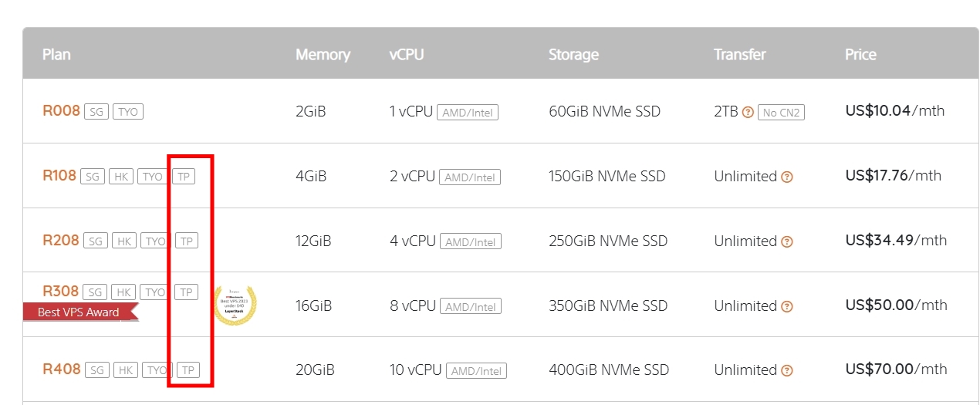Click the help icon next to 2TB transfer
Viewport: 980px width, 405px height.
point(748,112)
